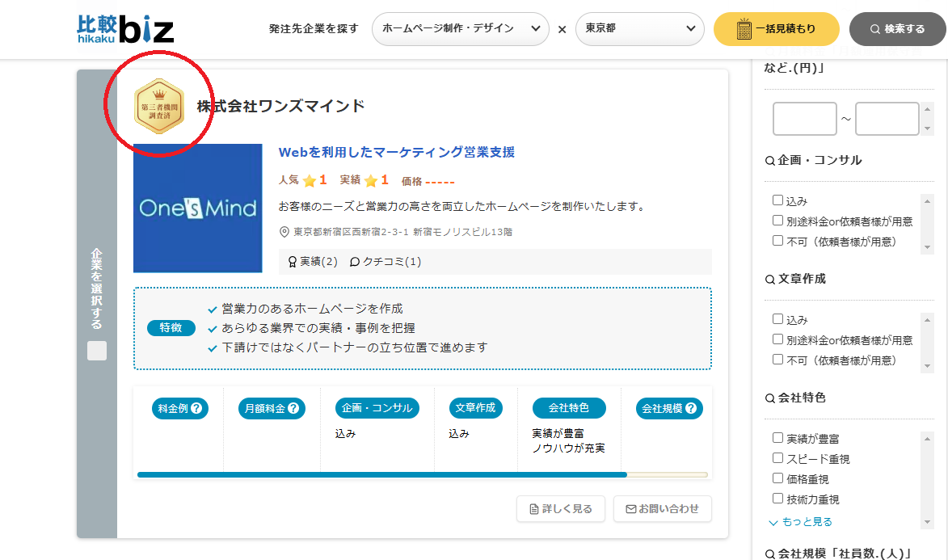Click the 比較biz logo
Viewport: 948px width, 560px height.
(x=125, y=29)
